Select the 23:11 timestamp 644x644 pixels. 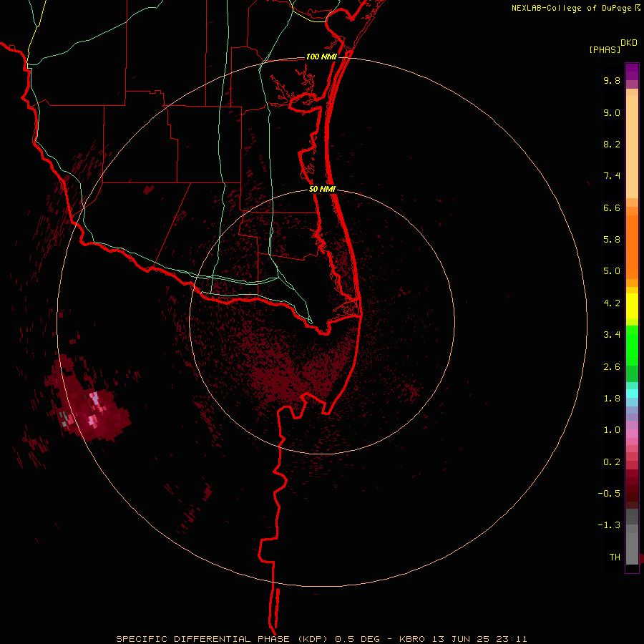[x=512, y=639]
